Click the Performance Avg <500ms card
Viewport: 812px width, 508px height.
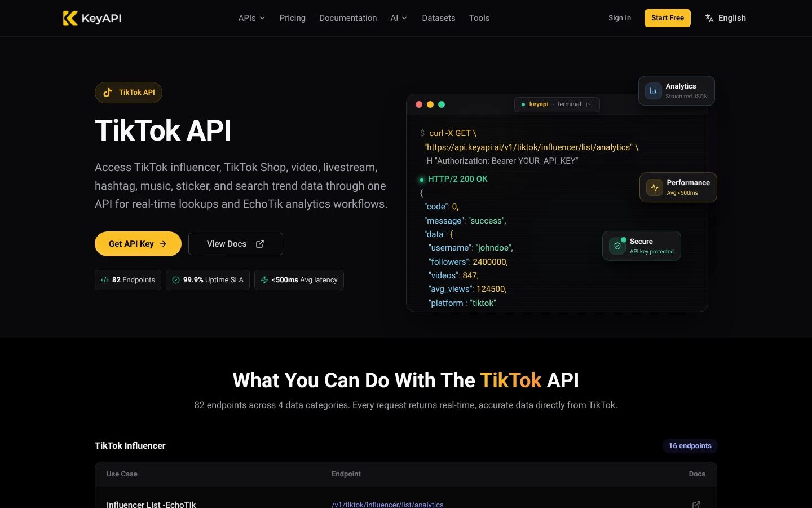pos(678,187)
